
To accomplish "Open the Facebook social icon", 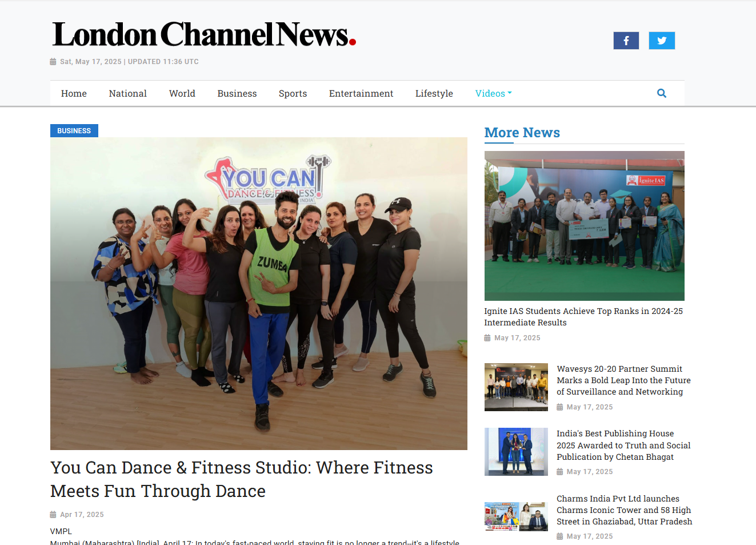I will tap(626, 41).
